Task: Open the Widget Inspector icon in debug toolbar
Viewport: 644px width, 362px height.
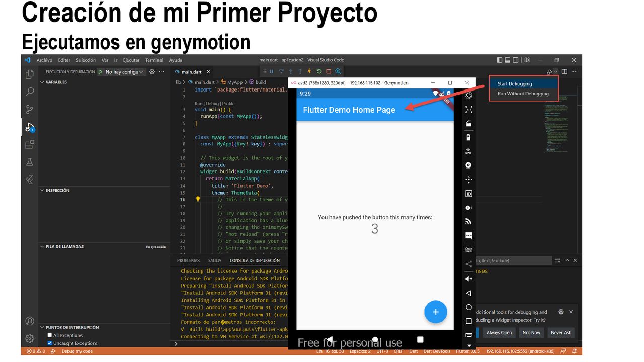Action: point(338,71)
